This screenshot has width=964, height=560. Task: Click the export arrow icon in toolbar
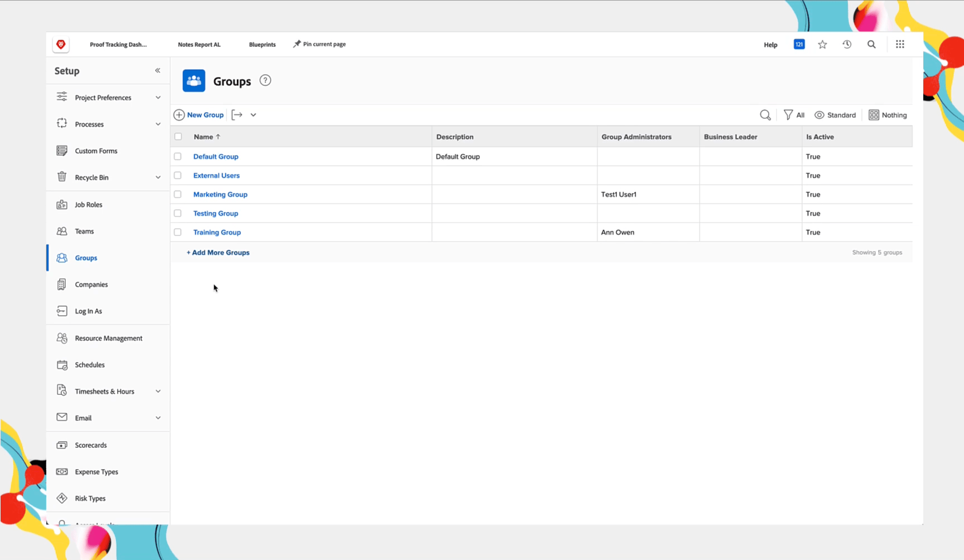tap(237, 115)
